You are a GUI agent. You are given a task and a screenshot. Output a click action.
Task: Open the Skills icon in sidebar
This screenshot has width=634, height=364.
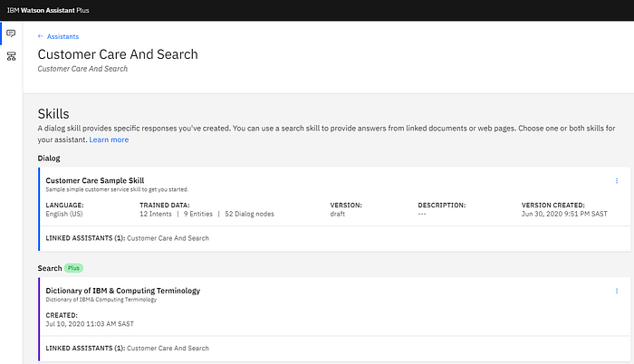click(x=11, y=56)
